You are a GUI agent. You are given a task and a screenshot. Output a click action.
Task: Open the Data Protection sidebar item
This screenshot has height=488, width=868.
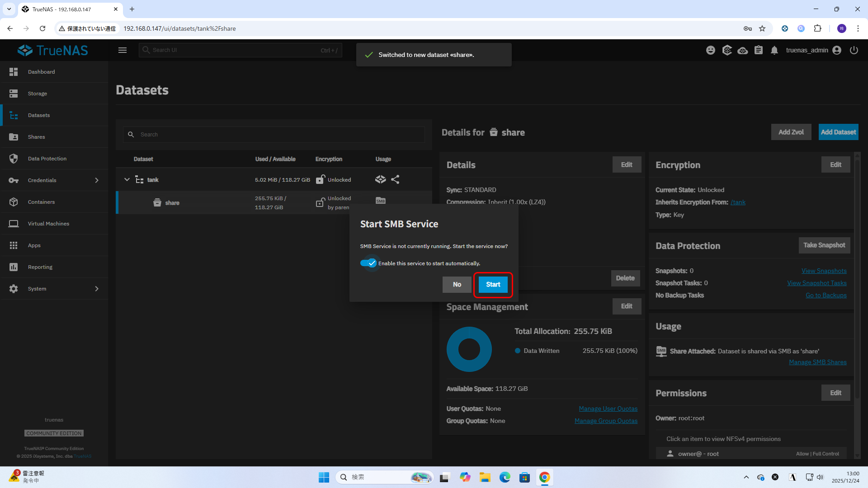pyautogui.click(x=47, y=159)
